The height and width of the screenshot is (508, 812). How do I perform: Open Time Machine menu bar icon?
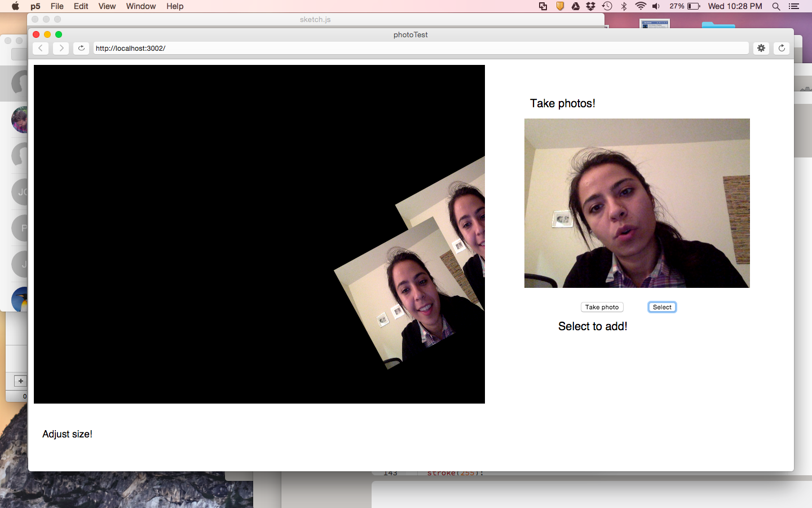[x=607, y=6]
